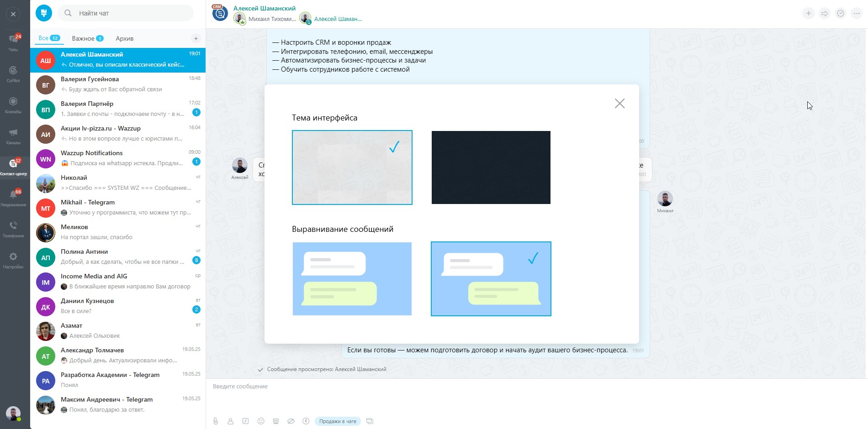Choose left-aligned message layout option

point(352,279)
